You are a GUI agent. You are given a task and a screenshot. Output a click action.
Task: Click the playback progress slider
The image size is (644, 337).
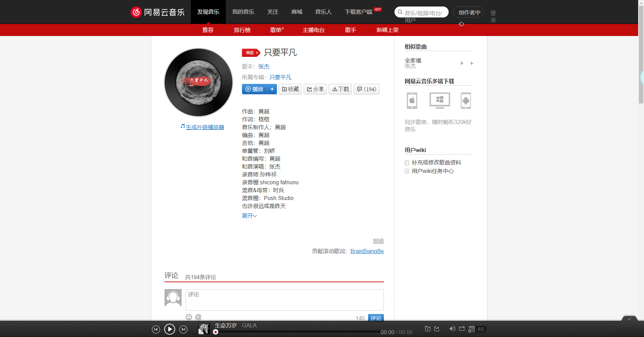click(298, 332)
